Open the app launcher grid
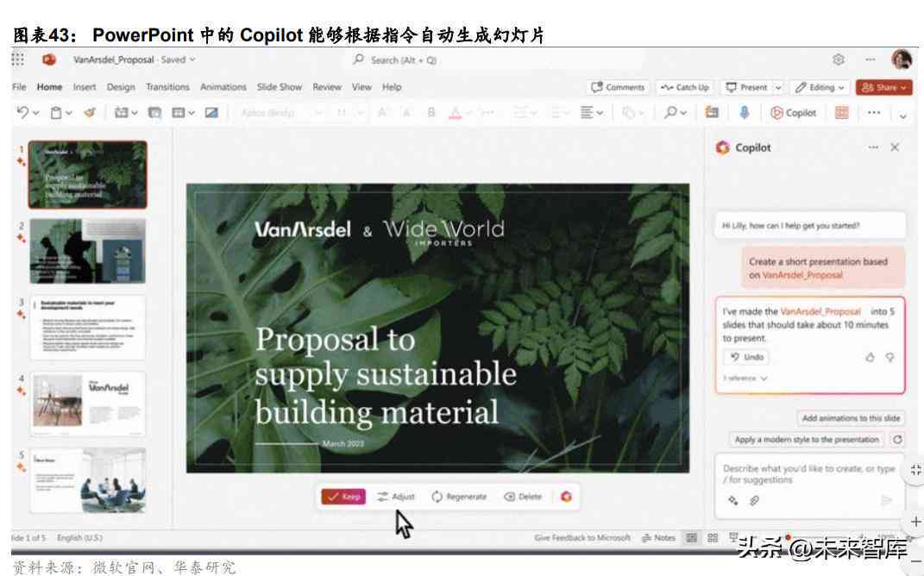This screenshot has width=924, height=576. [x=18, y=59]
